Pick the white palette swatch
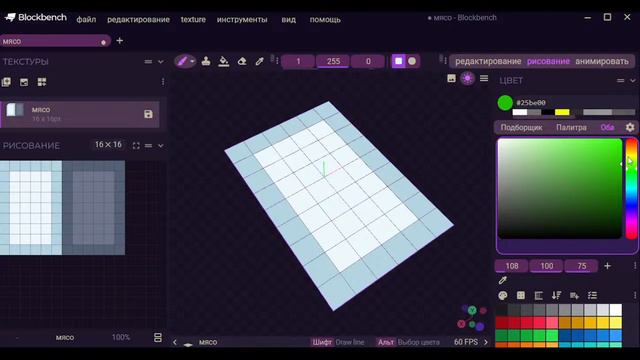 click(616, 310)
